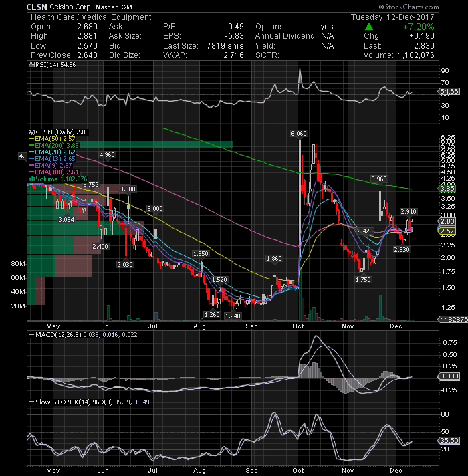Click the candlestick icon beside CLSN (Daily)
The height and width of the screenshot is (476, 468).
click(31, 132)
